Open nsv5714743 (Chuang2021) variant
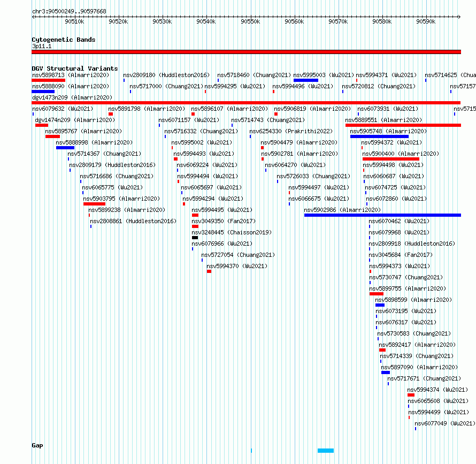 tap(268, 120)
